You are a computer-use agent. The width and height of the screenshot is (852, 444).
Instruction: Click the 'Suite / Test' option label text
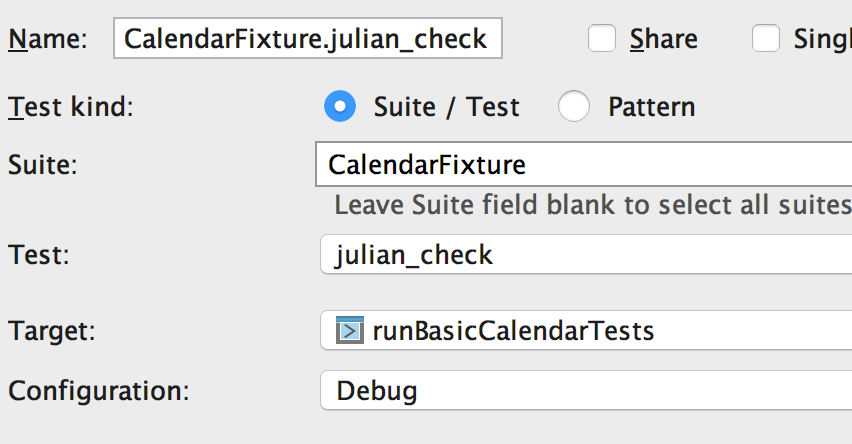(x=446, y=106)
